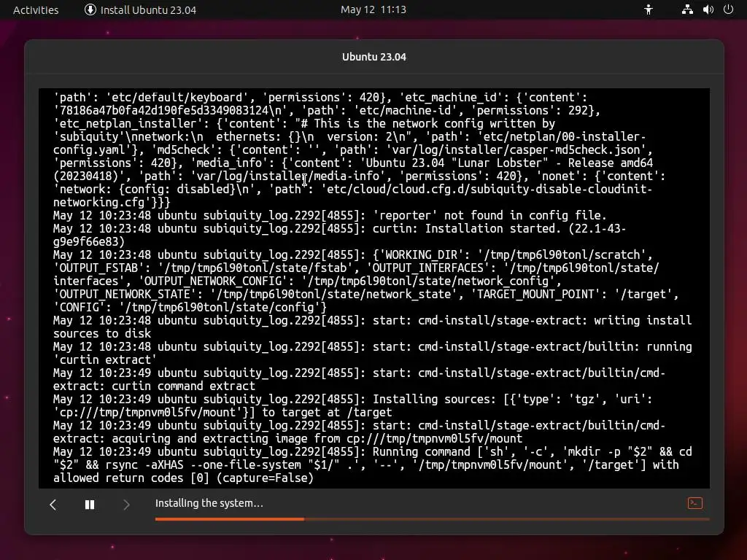This screenshot has height=560, width=747.
Task: Open the power menu icon
Action: pyautogui.click(x=728, y=9)
